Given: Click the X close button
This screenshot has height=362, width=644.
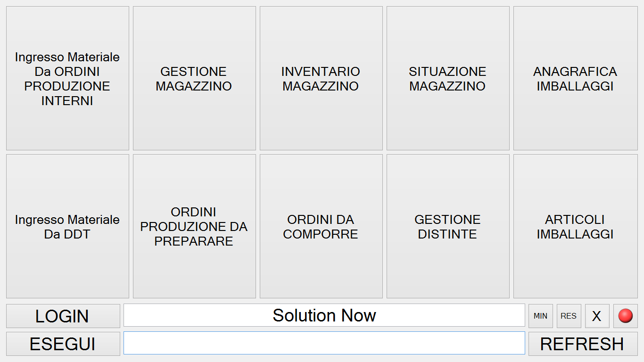Looking at the screenshot, I should pyautogui.click(x=597, y=316).
